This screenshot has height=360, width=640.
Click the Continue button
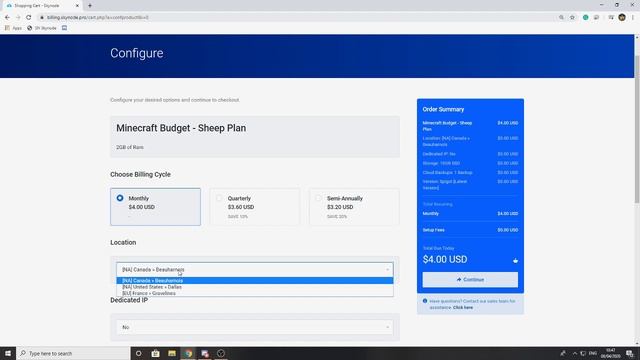[x=470, y=280]
